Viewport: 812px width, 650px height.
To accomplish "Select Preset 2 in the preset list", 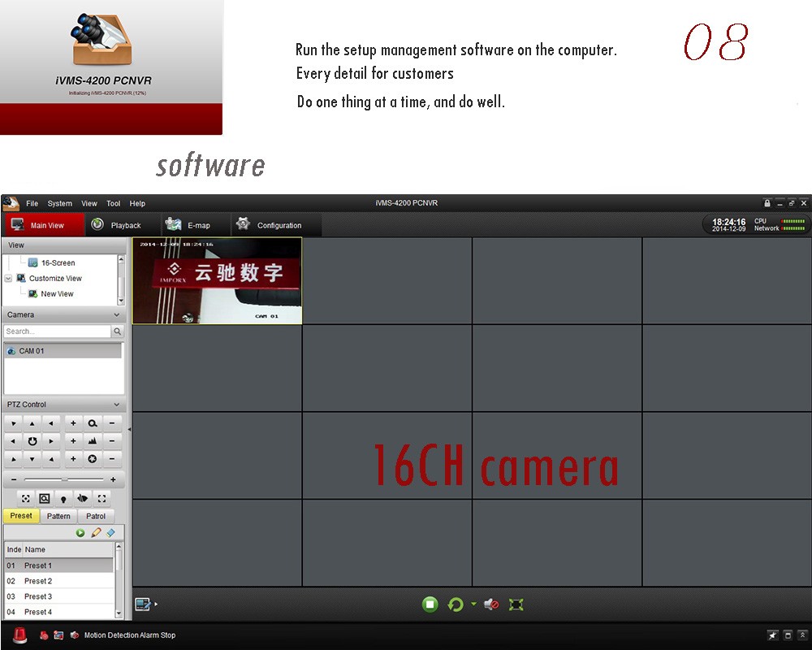I will click(38, 581).
